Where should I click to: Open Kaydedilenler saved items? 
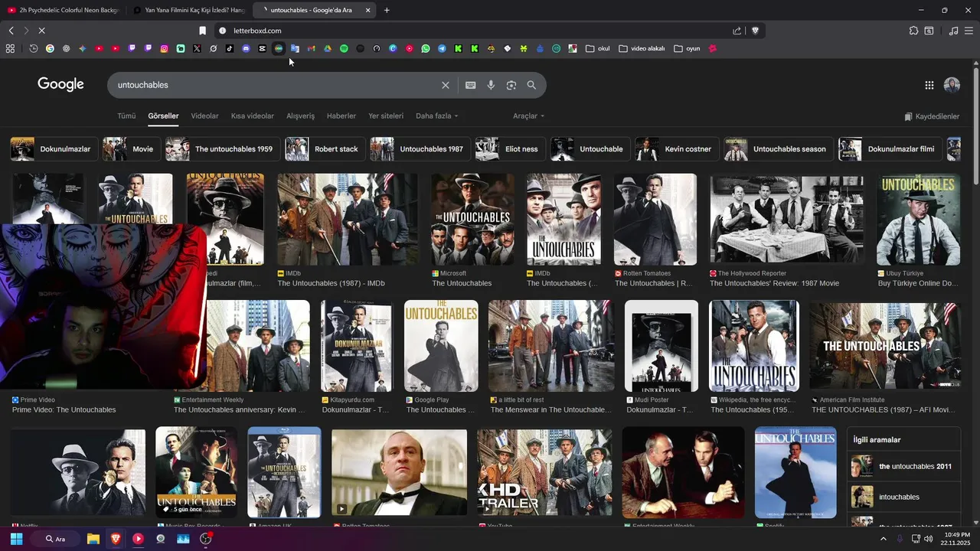[932, 116]
